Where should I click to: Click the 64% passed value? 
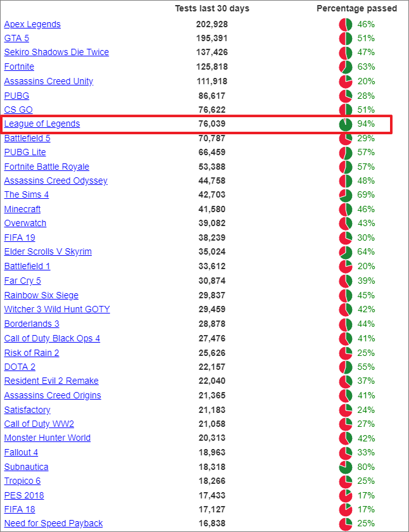coord(366,252)
